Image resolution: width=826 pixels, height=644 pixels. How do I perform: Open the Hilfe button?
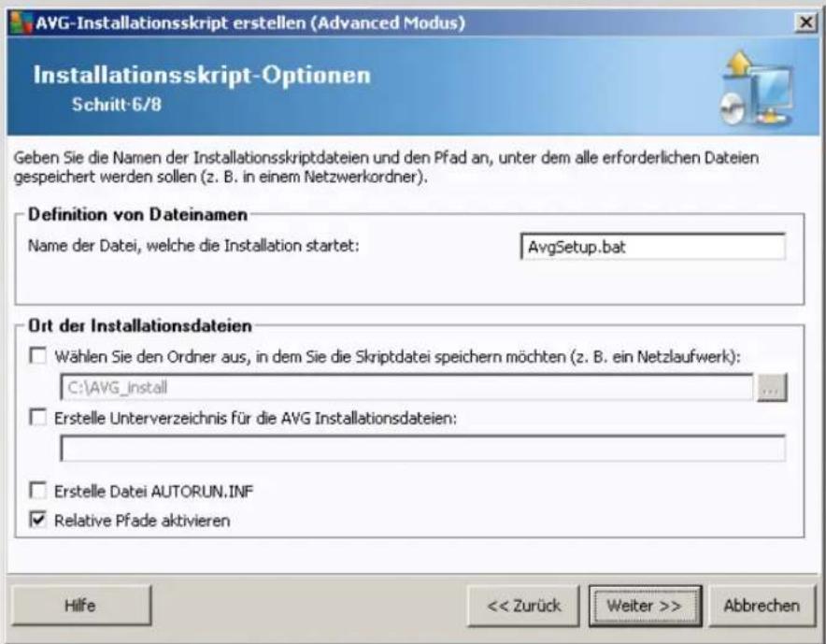(x=80, y=605)
